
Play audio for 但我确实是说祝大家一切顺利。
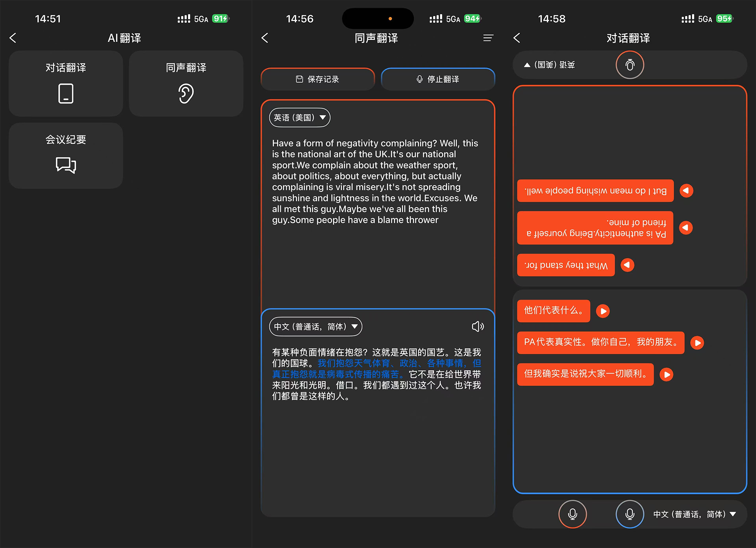tap(666, 374)
